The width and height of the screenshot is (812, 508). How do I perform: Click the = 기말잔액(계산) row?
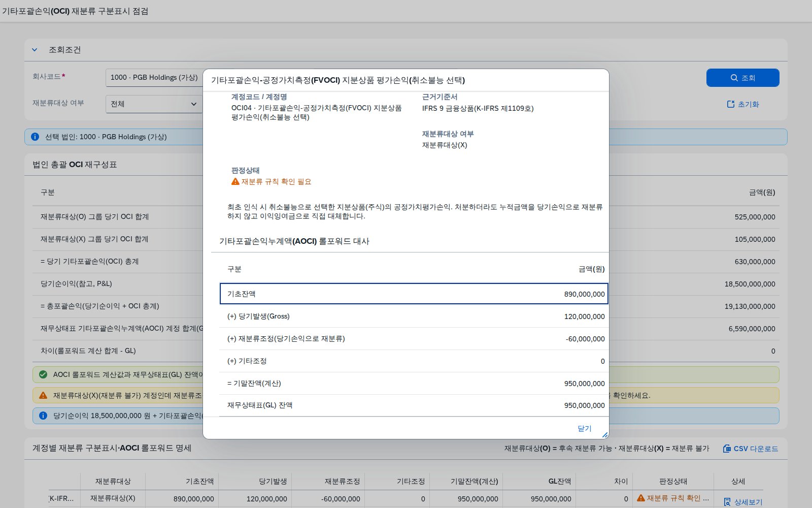tap(414, 383)
